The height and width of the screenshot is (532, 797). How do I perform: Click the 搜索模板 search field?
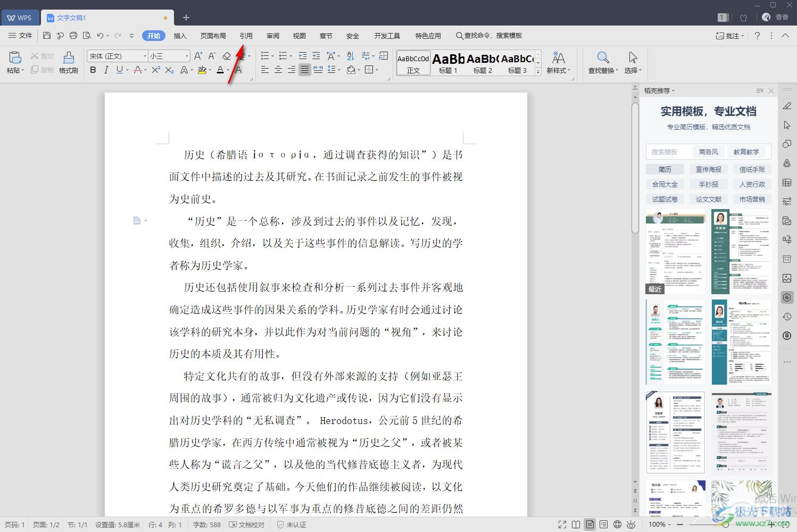668,152
